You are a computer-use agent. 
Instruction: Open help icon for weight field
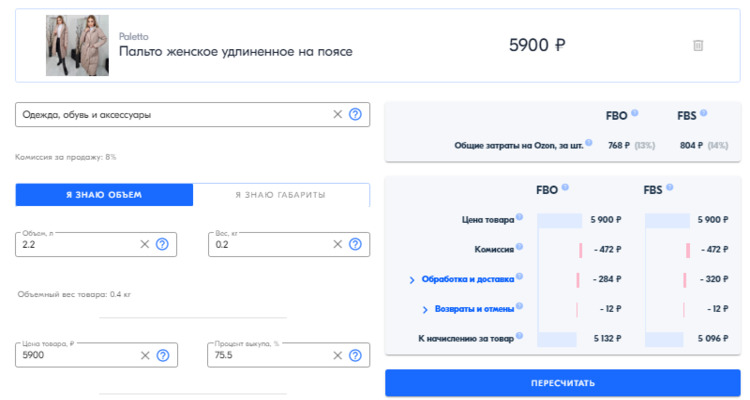pyautogui.click(x=355, y=244)
